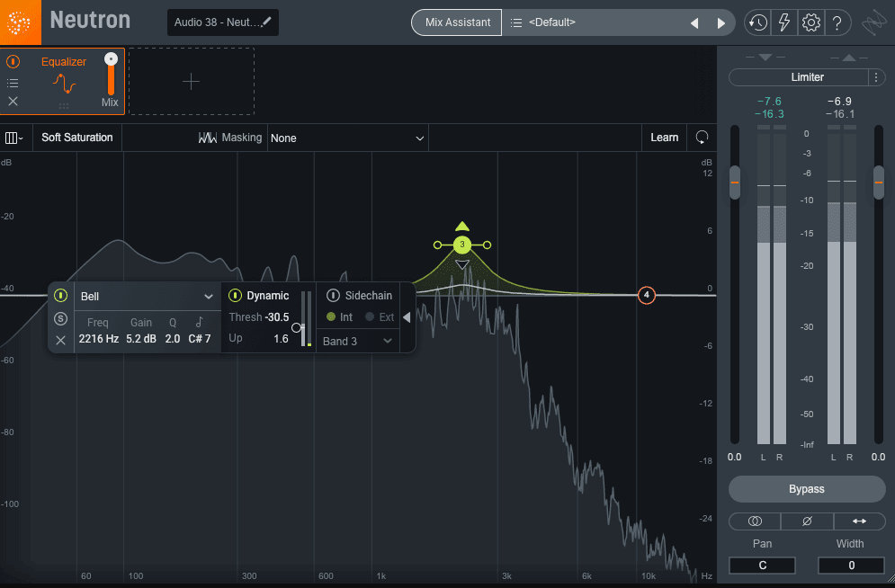Click Masking meter icon
This screenshot has width=895, height=588.
(x=207, y=138)
